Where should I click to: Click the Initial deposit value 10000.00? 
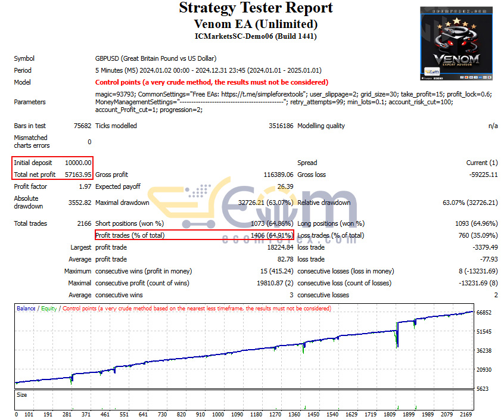[78, 163]
